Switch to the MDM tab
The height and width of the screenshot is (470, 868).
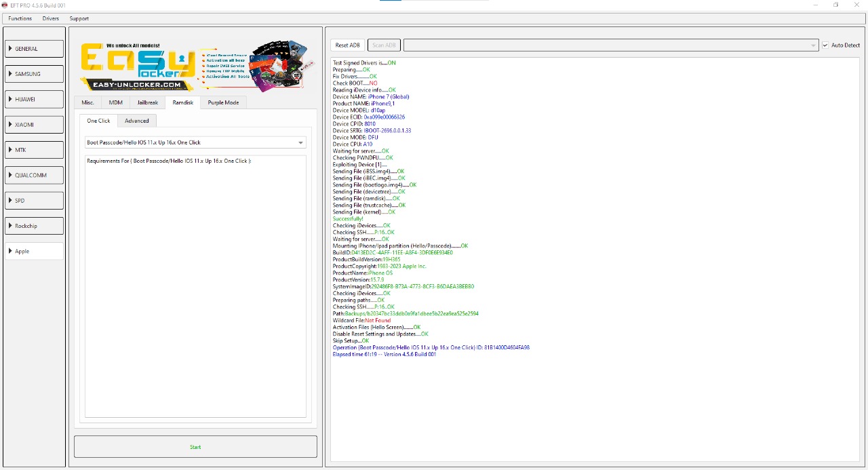116,102
